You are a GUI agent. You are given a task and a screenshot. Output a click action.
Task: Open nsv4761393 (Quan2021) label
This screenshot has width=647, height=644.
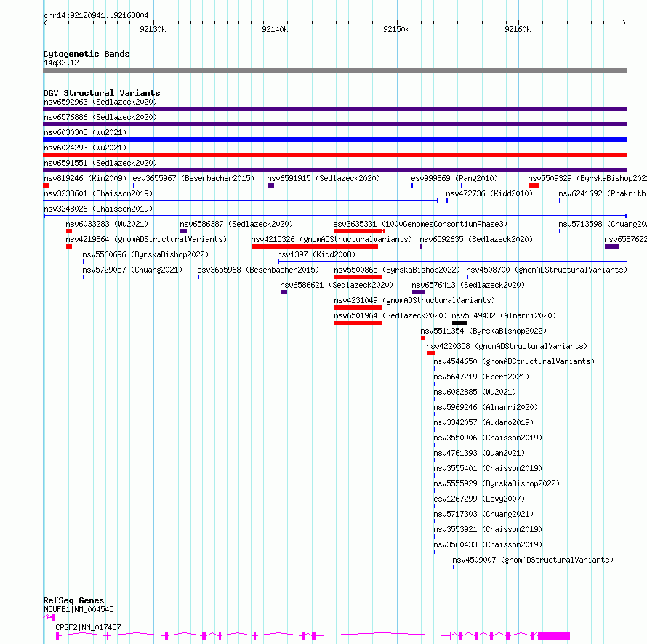coord(480,453)
